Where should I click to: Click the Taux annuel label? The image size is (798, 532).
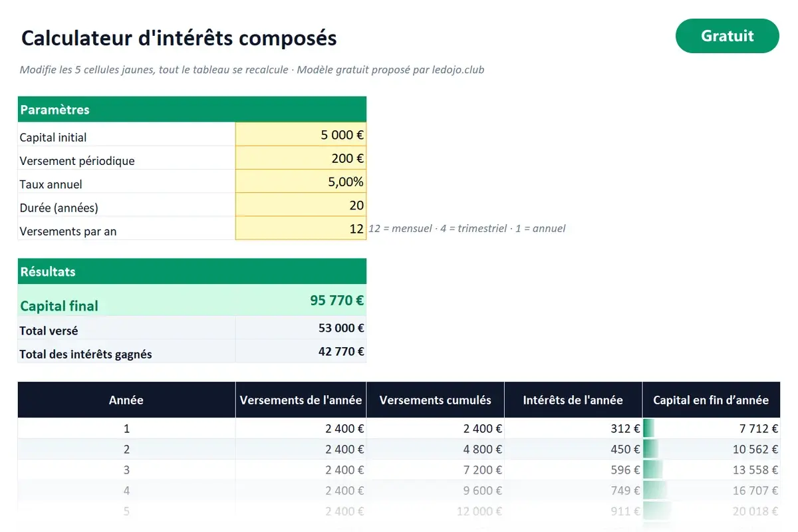pos(51,184)
